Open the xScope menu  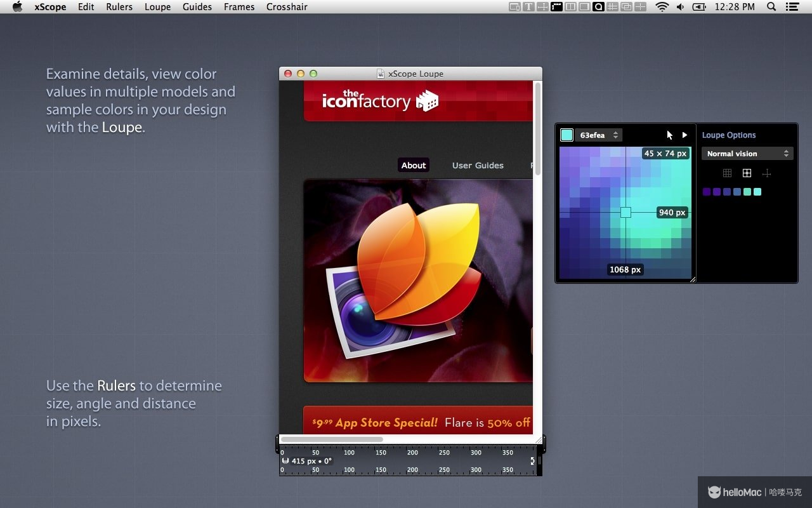coord(50,7)
